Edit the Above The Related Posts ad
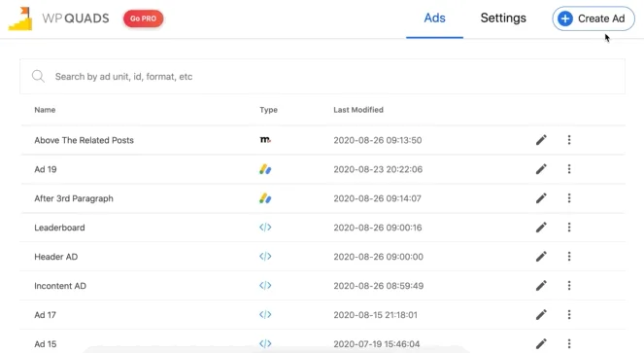Viewport: 644px width, 353px height. [541, 140]
